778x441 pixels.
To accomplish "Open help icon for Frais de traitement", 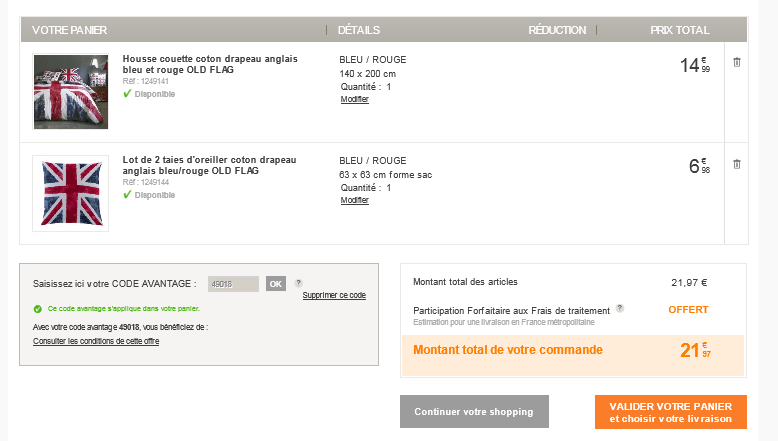I will [x=620, y=308].
